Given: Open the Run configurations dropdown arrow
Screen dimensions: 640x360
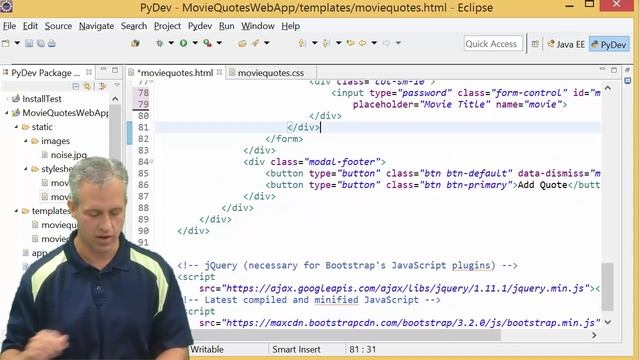Looking at the screenshot, I should [195, 43].
